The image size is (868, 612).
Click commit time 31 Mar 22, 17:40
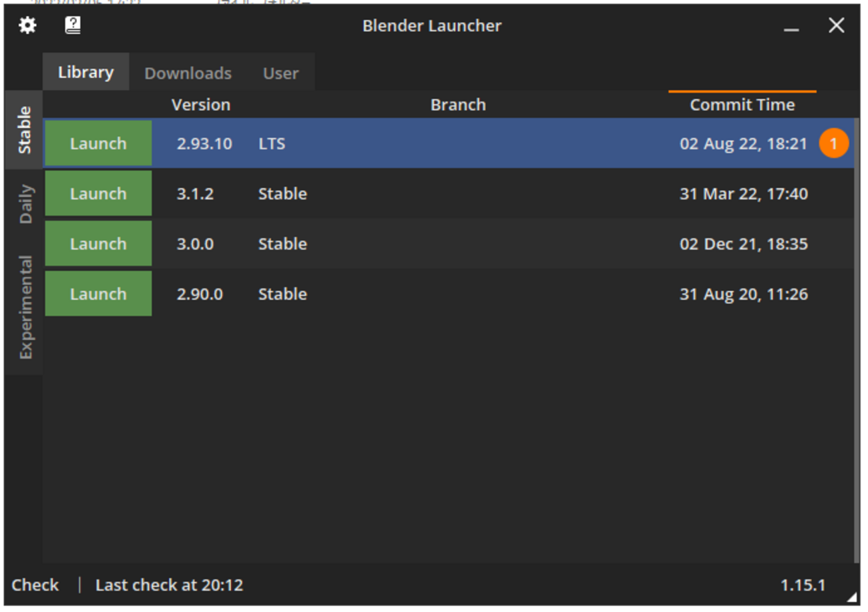click(744, 194)
